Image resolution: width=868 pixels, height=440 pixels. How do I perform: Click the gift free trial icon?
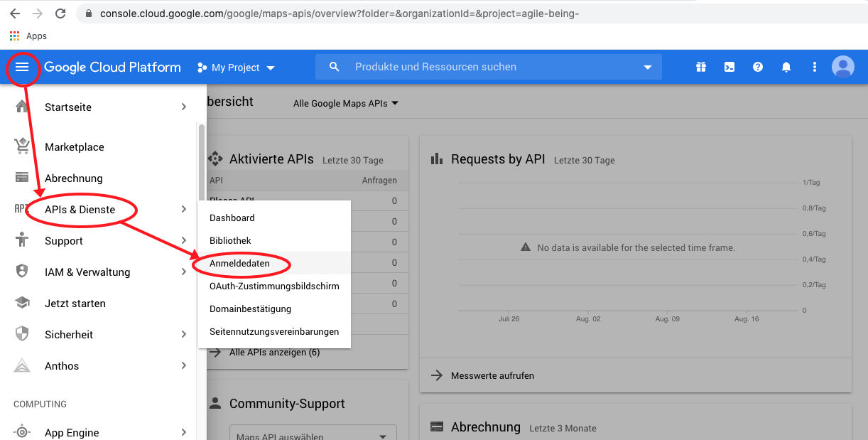click(x=701, y=67)
